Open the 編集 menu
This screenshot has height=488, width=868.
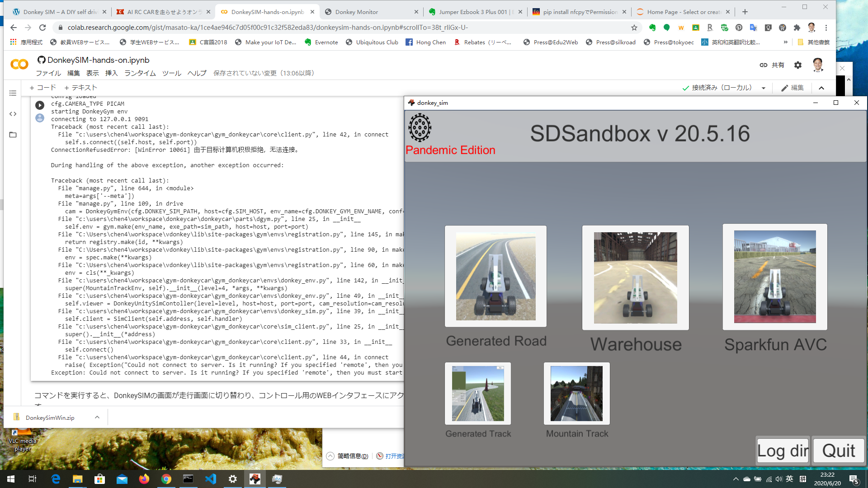tap(74, 73)
